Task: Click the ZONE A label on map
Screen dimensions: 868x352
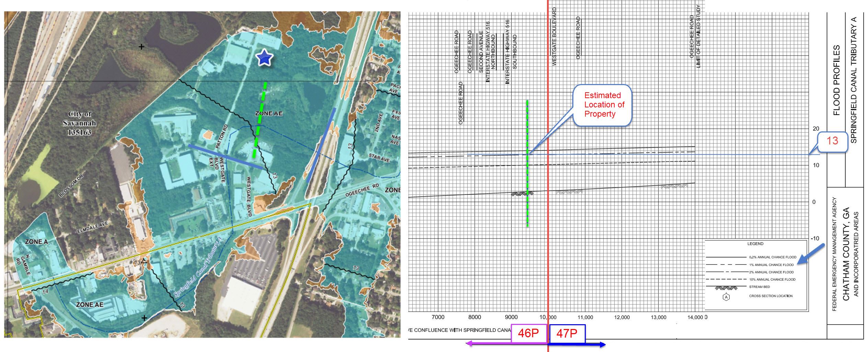Action: (x=36, y=242)
